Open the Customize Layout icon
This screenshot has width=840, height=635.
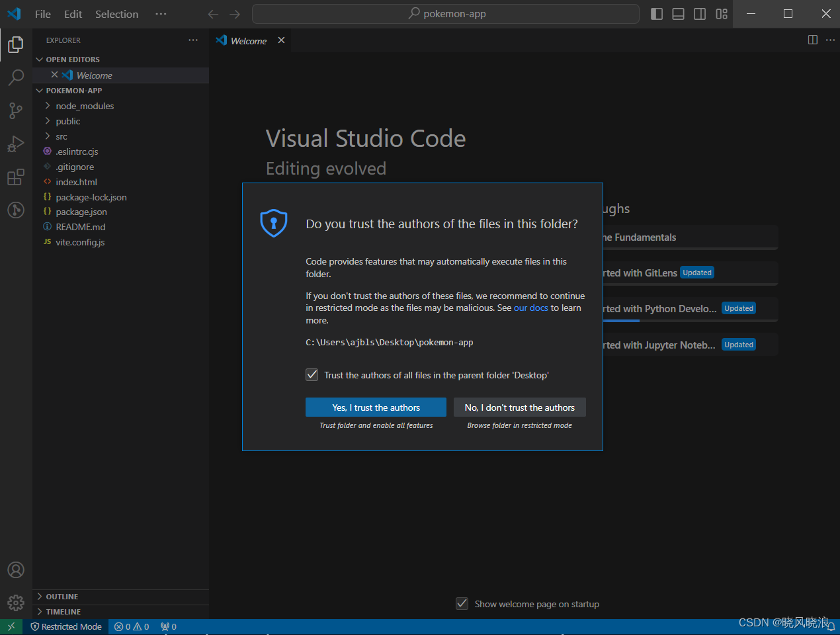pyautogui.click(x=722, y=14)
